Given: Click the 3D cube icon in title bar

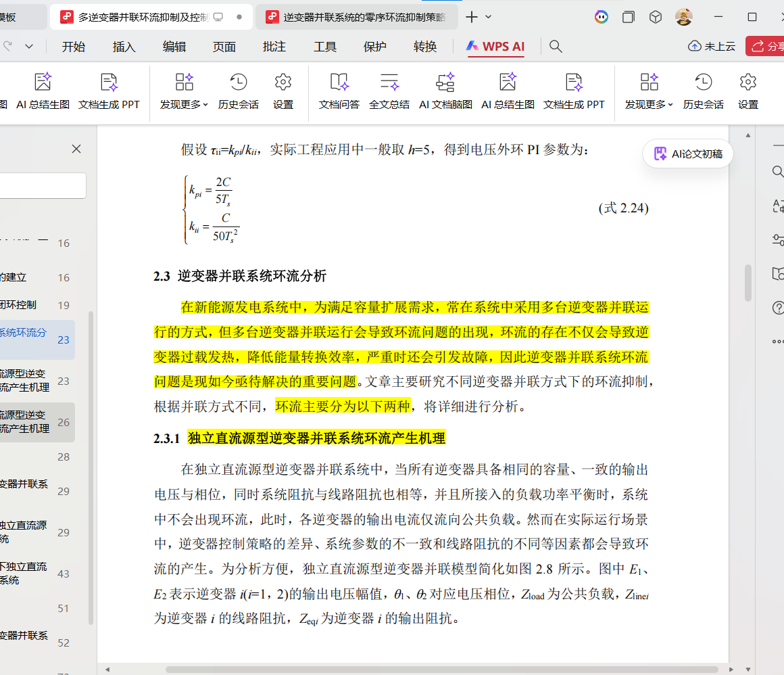Looking at the screenshot, I should [655, 17].
